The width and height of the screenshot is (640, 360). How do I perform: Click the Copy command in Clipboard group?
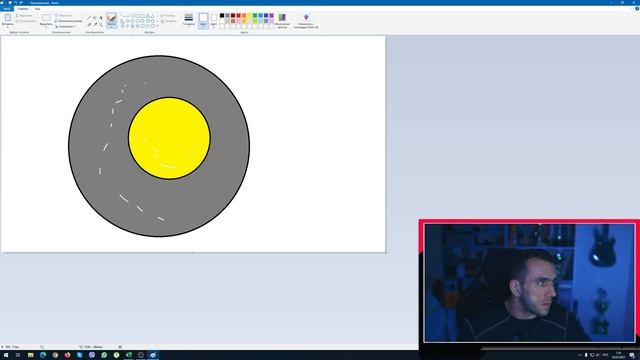pyautogui.click(x=26, y=21)
